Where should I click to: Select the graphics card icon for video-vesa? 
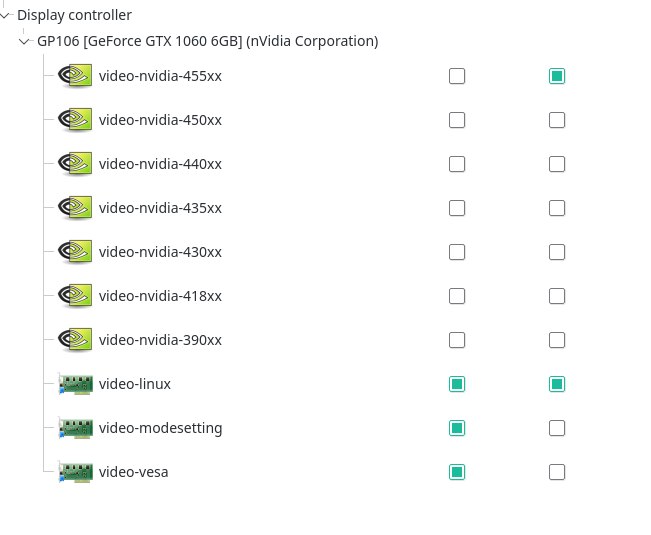pyautogui.click(x=75, y=472)
